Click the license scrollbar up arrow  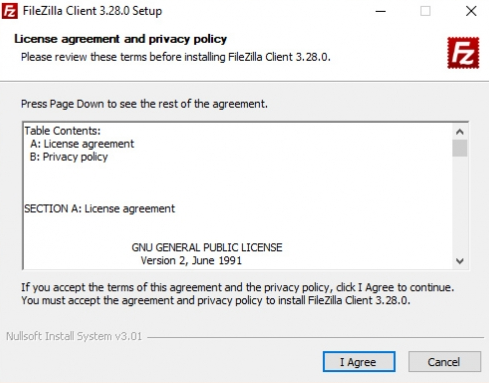pos(460,132)
